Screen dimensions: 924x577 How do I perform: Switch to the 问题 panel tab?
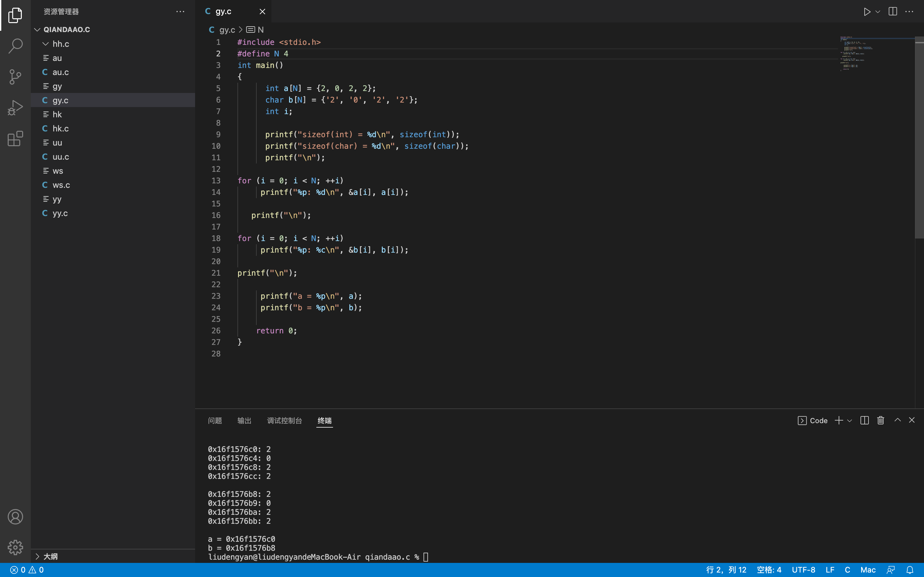click(215, 421)
